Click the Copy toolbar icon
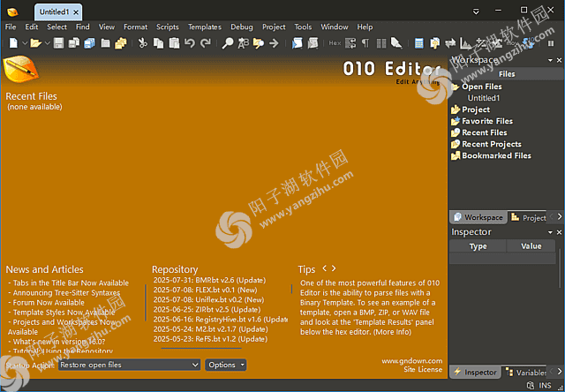The image size is (565, 392). pyautogui.click(x=158, y=43)
